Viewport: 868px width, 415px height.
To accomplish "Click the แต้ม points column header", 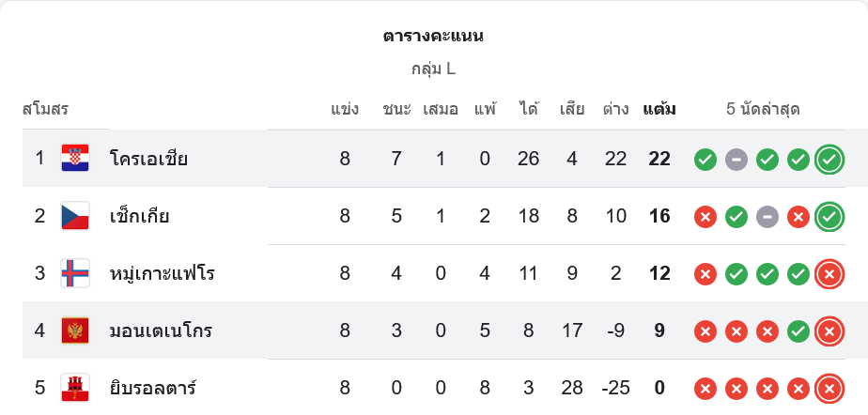I will [659, 109].
